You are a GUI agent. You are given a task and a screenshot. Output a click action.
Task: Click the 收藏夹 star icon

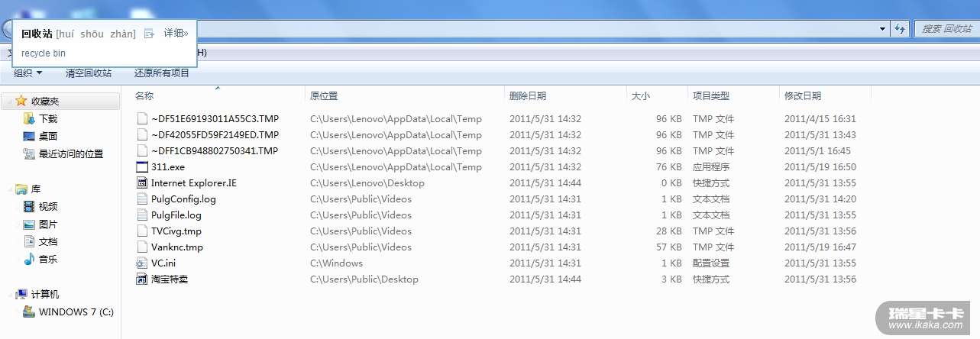click(x=21, y=101)
